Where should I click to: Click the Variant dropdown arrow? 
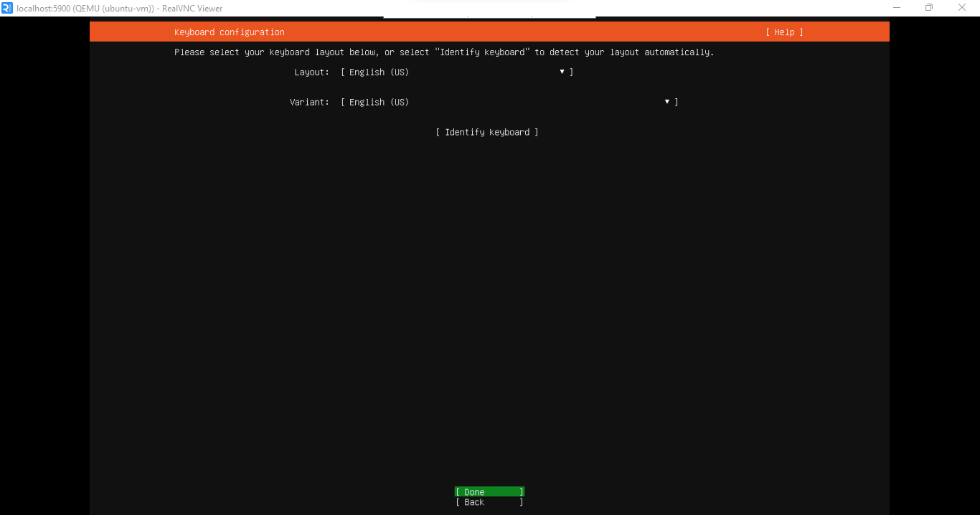[667, 102]
